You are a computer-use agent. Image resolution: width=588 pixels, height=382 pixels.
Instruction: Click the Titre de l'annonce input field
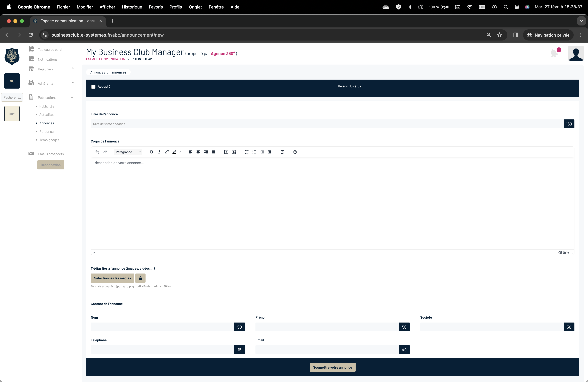pyautogui.click(x=326, y=124)
